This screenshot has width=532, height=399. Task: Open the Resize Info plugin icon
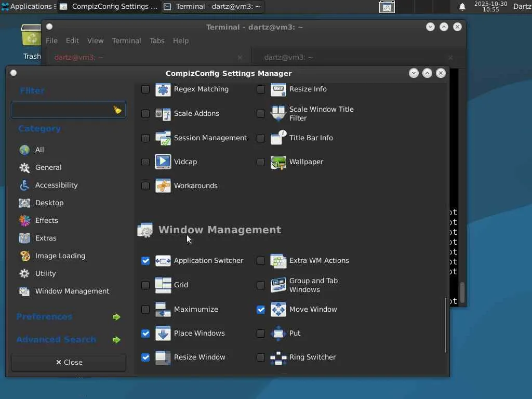pos(278,89)
